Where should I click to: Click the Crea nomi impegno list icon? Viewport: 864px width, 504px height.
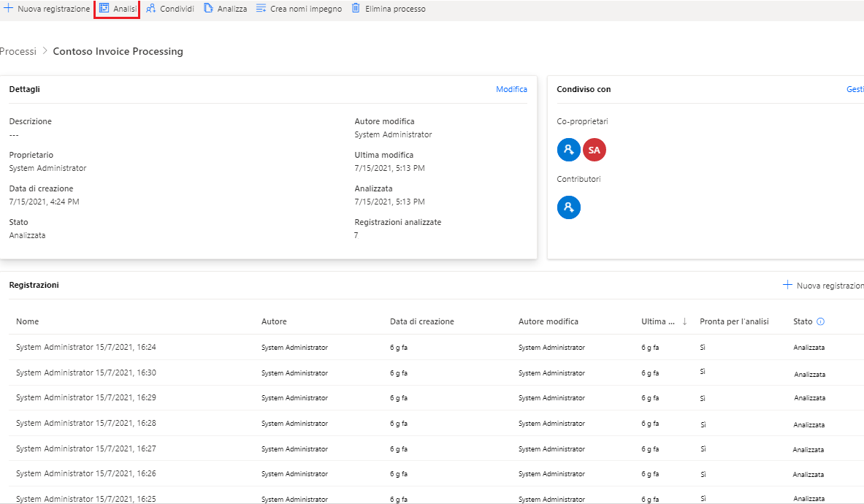click(261, 8)
